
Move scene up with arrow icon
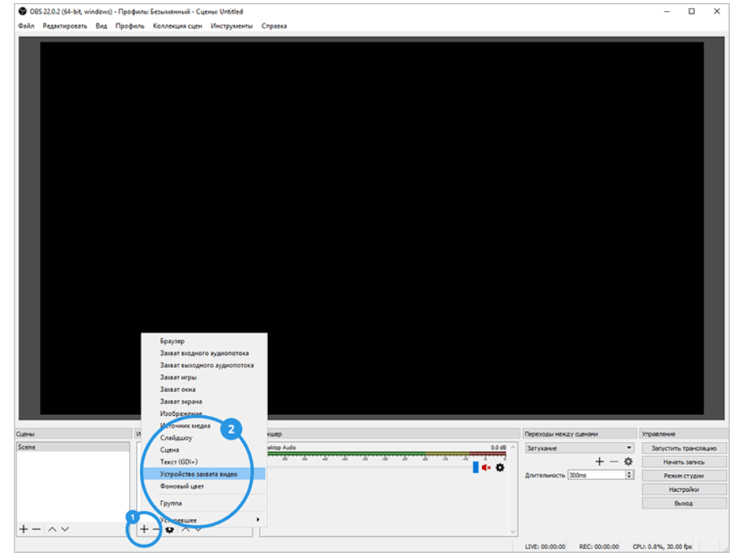coord(52,530)
